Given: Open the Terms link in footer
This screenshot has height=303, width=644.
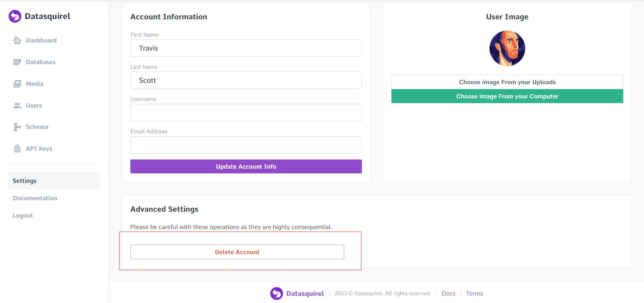Looking at the screenshot, I should pos(474,293).
